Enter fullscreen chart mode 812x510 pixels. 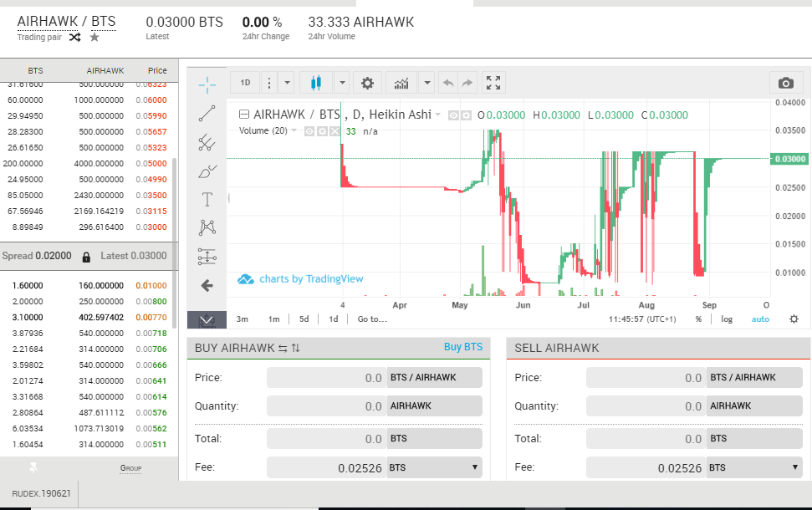click(x=493, y=83)
